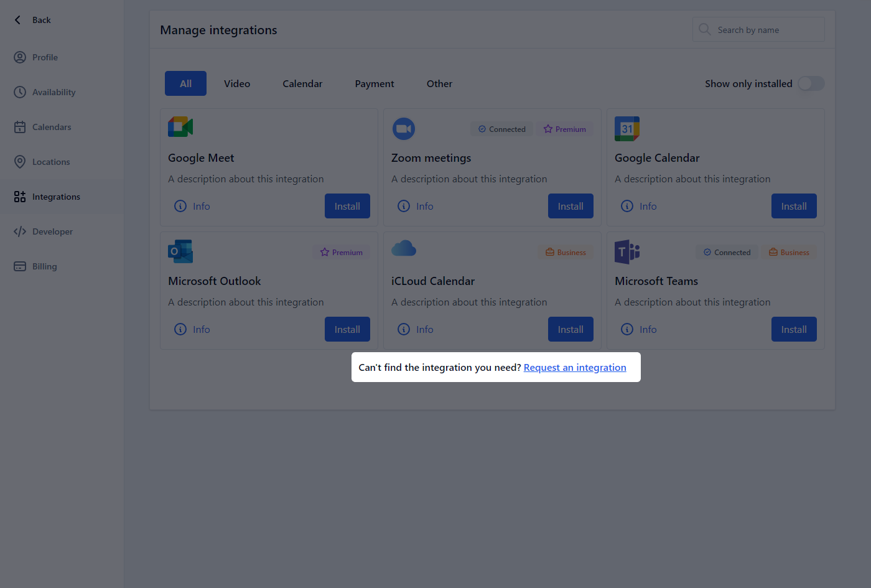Click the Microsoft Outlook icon

[180, 251]
